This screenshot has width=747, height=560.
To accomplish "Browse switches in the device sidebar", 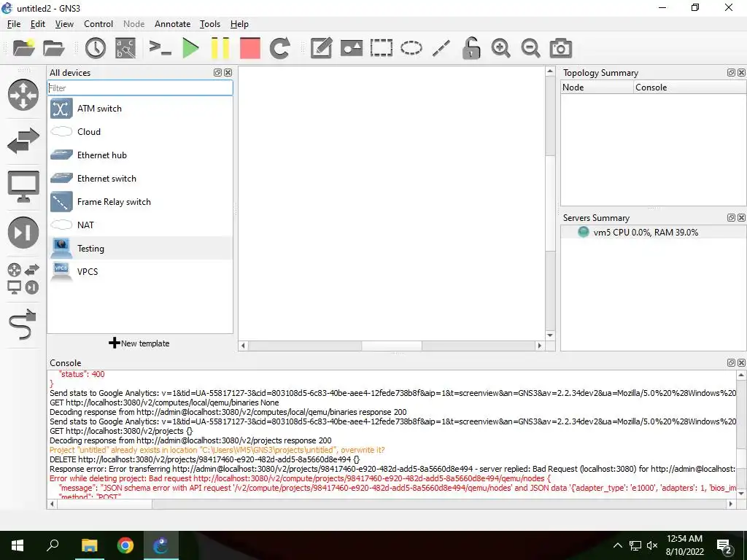I will click(x=23, y=141).
